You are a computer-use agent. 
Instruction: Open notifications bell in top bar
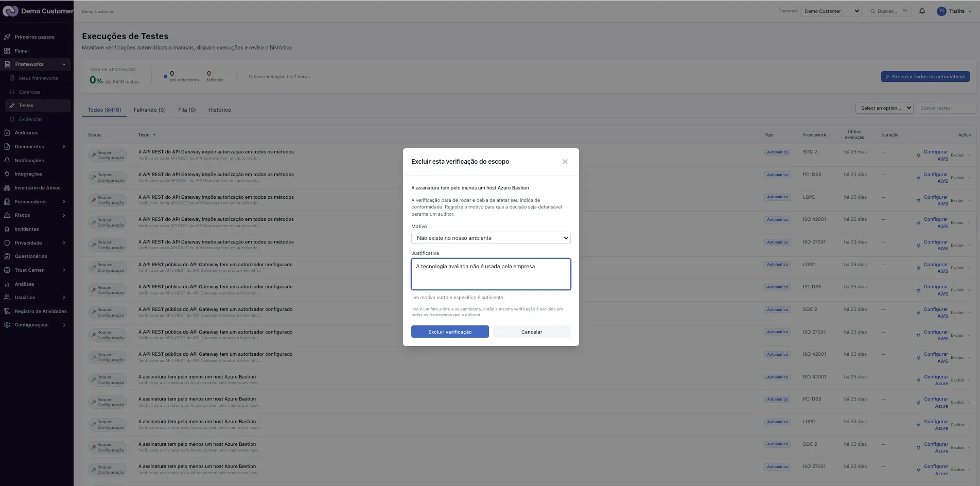[x=922, y=11]
